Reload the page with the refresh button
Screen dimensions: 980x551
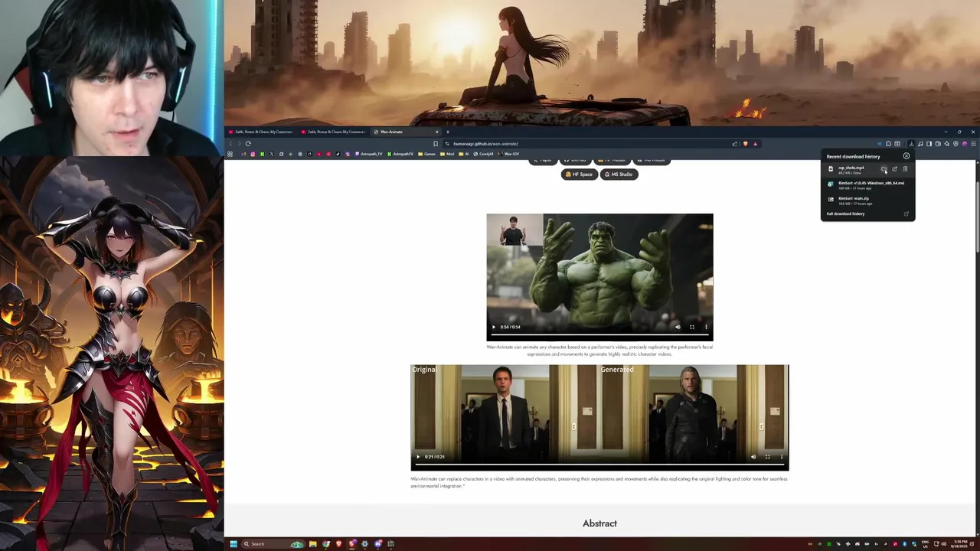pyautogui.click(x=248, y=144)
